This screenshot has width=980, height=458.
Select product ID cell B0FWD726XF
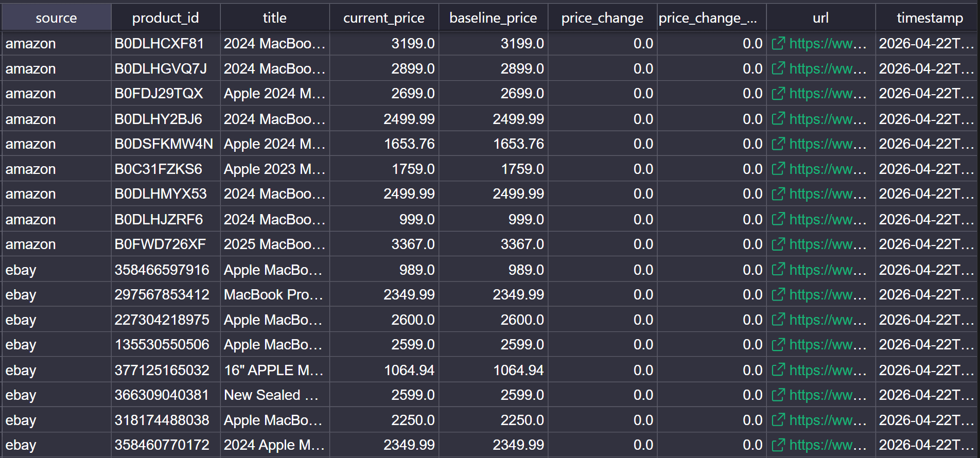(166, 244)
